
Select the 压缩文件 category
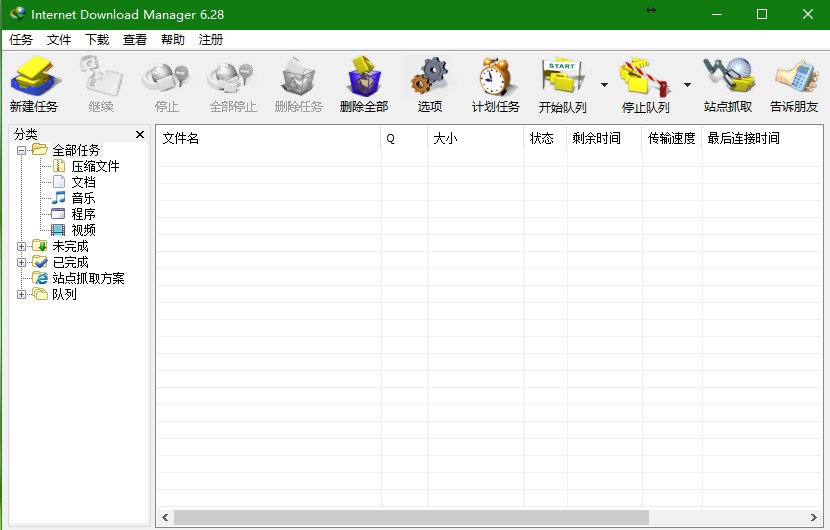95,166
